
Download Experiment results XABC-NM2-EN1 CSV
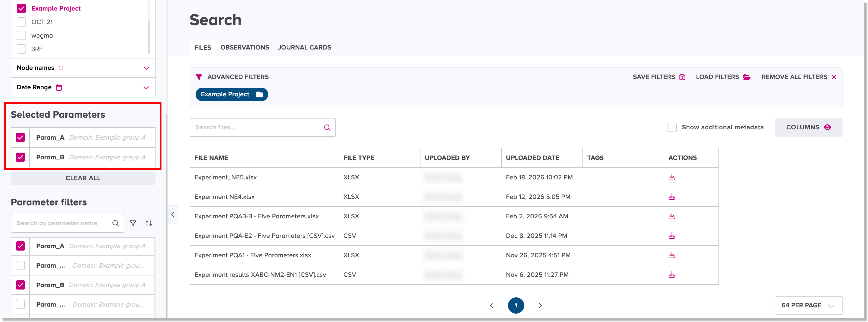pos(672,275)
